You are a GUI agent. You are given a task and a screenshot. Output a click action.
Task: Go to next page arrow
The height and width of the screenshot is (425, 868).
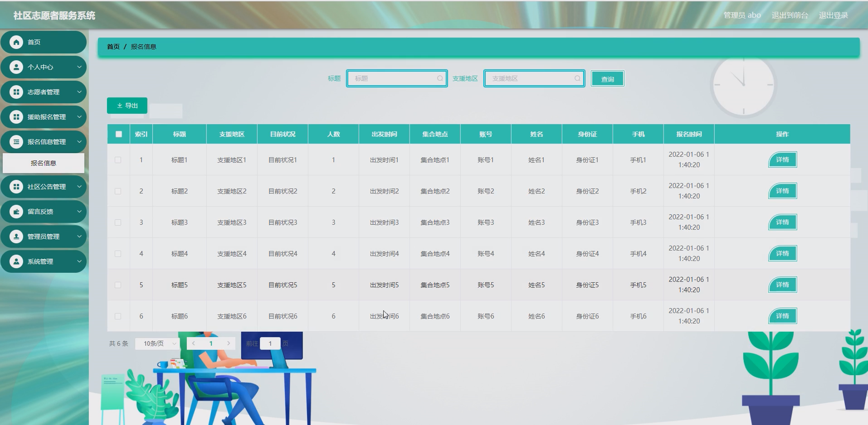[x=229, y=343]
